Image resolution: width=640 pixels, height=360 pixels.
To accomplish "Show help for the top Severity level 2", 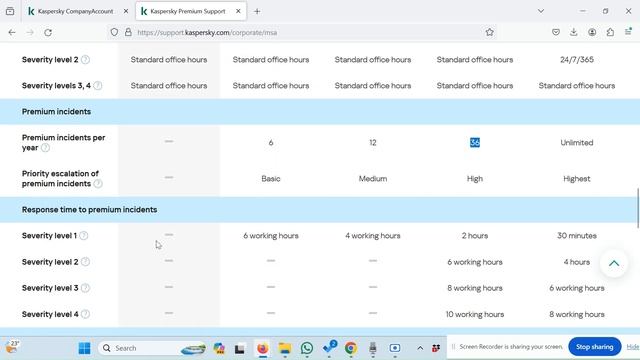I will coord(85,60).
